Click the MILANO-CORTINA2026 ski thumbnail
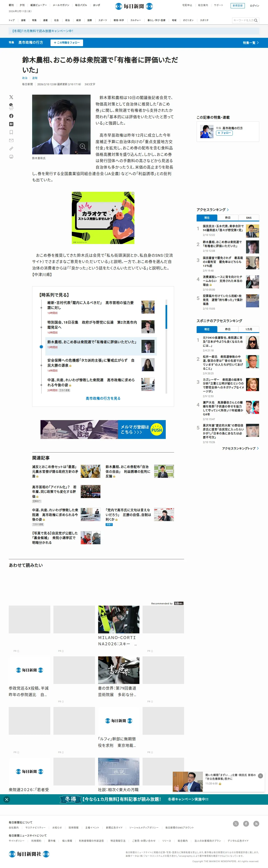The width and height of the screenshot is (268, 868). [119, 619]
